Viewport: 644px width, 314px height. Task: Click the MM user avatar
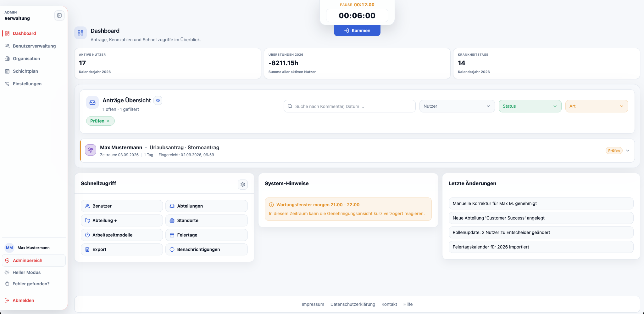pos(9,248)
